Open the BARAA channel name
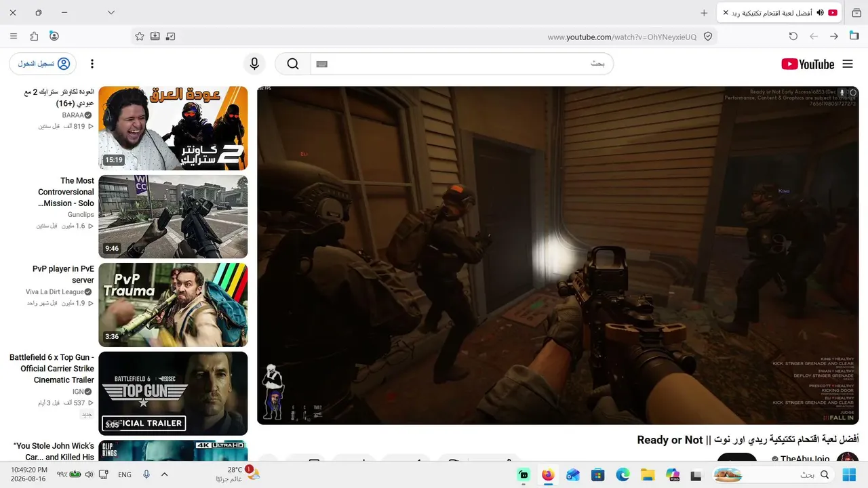The height and width of the screenshot is (488, 868). click(x=73, y=115)
